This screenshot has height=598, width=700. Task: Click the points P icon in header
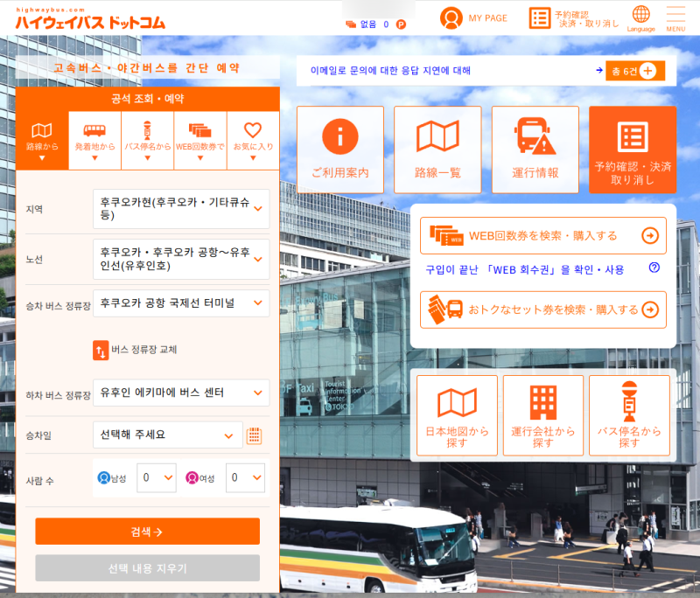(401, 24)
